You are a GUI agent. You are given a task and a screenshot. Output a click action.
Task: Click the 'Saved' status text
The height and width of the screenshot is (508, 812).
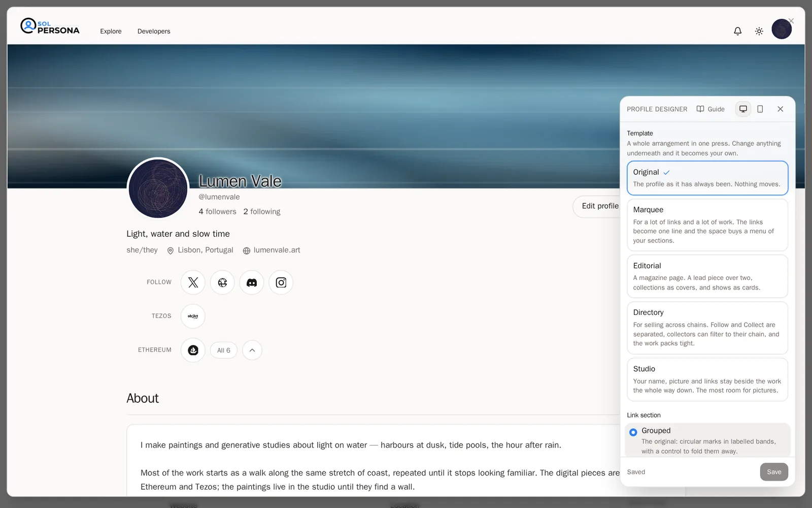pos(636,472)
